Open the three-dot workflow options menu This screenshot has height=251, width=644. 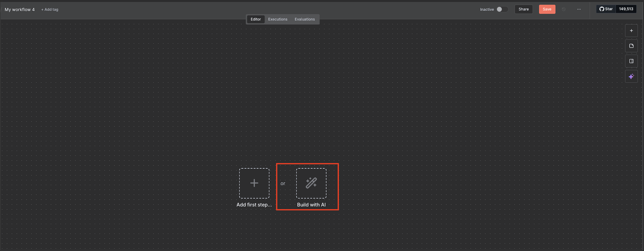click(579, 9)
